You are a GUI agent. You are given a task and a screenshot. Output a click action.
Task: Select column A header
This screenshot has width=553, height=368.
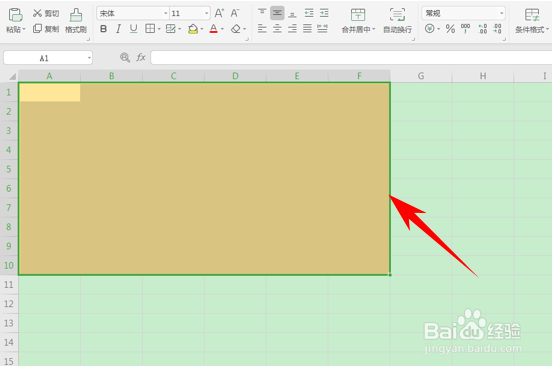49,76
